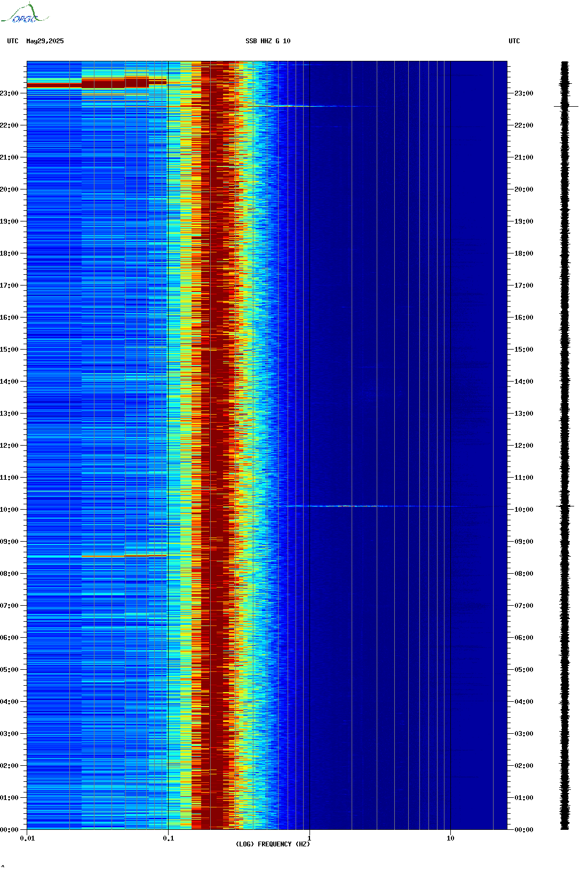Screen dimensions: 588x872
Task: Click the waveform spike near 22:35 on right trace
Action: click(566, 106)
